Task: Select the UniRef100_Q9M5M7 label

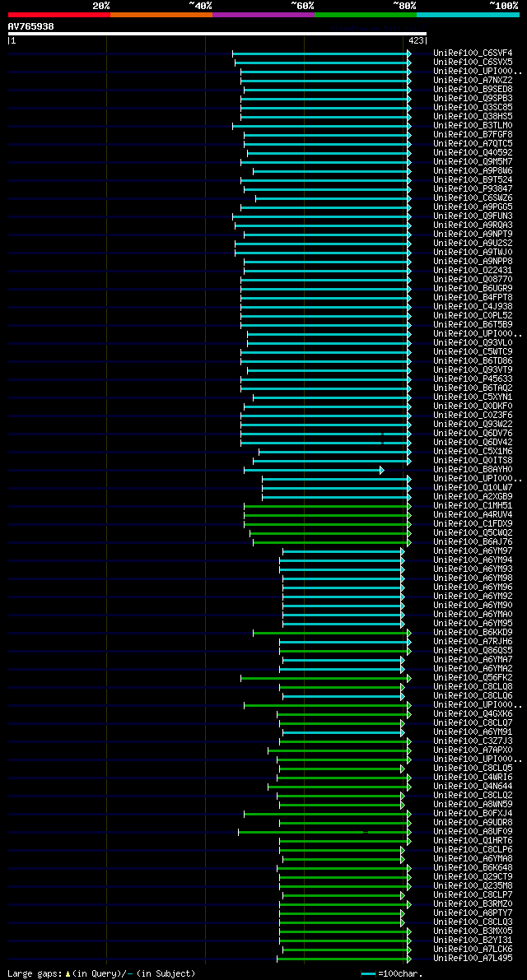Action: point(473,162)
